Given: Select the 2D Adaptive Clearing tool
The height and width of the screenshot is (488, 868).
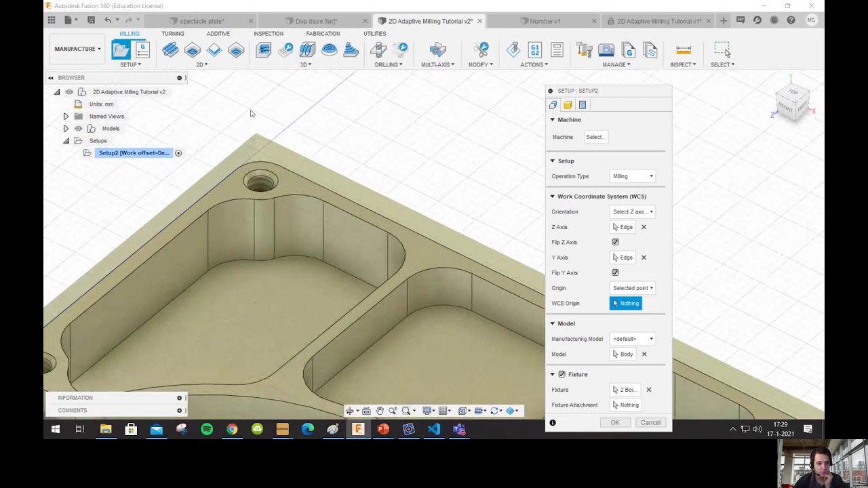Looking at the screenshot, I should click(170, 49).
